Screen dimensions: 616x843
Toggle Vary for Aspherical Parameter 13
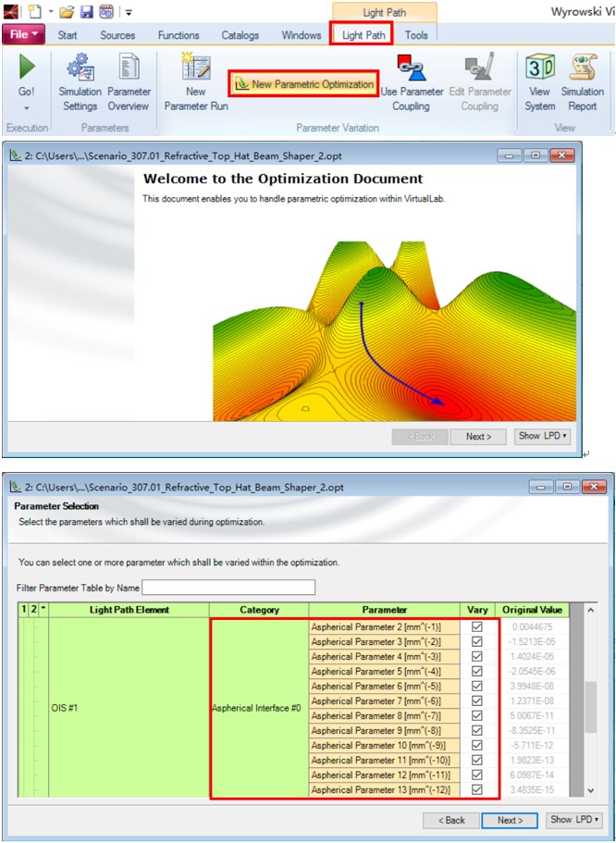(476, 789)
